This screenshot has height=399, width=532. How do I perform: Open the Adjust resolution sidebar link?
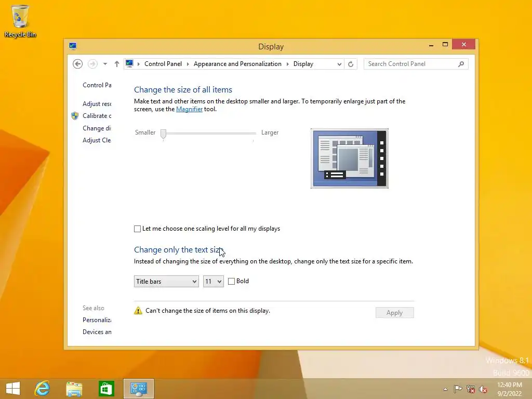(x=97, y=104)
